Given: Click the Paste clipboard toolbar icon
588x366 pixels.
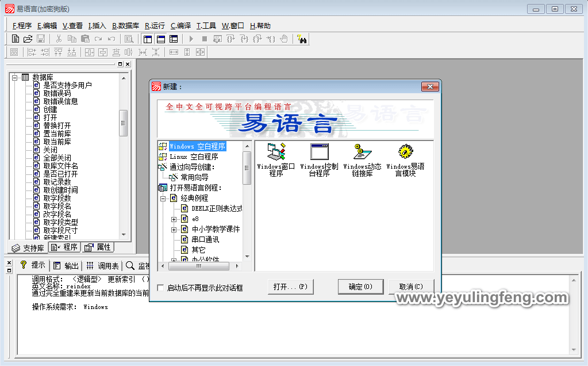Looking at the screenshot, I should coord(85,39).
